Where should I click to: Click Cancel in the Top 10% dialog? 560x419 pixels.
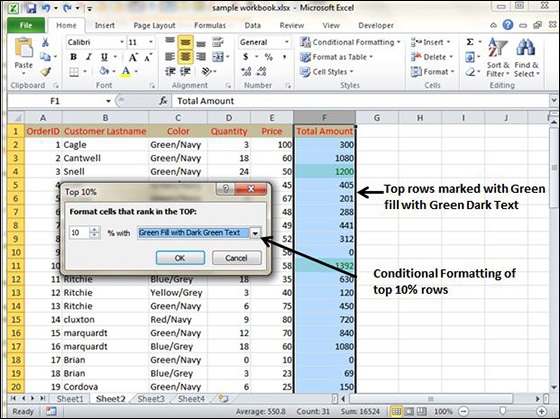point(236,258)
